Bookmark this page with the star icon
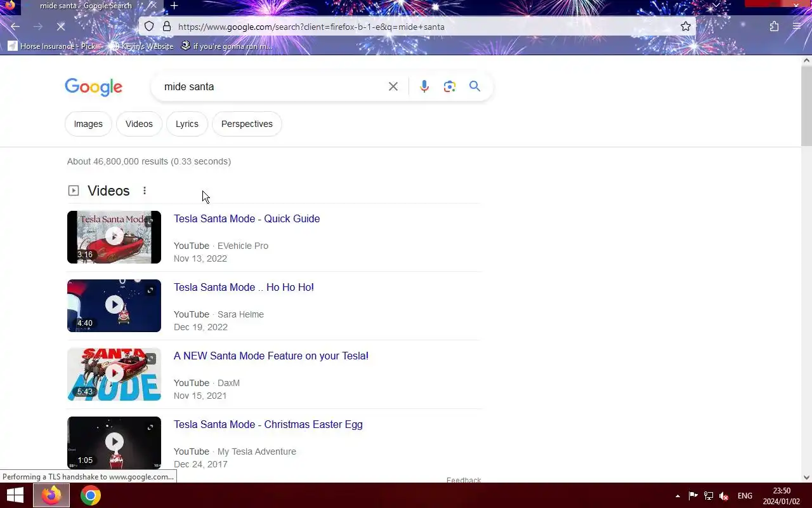The width and height of the screenshot is (812, 508). 686,27
